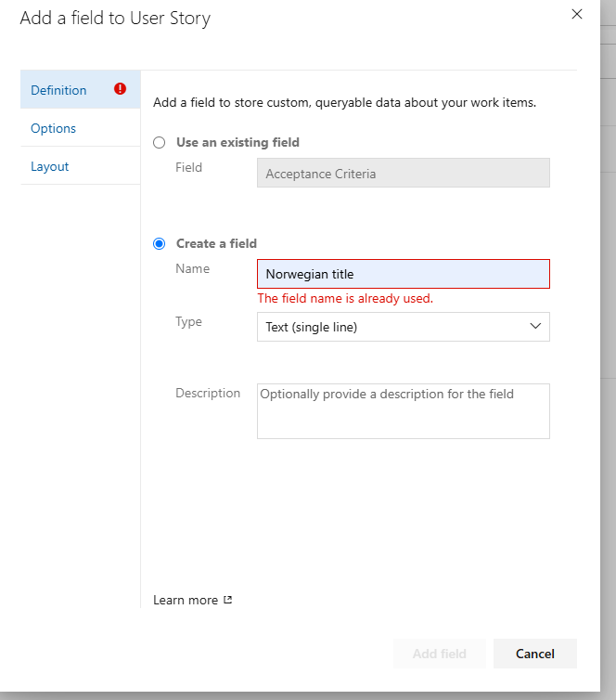
Task: Click the error text 'The field name is already used.'
Action: pos(345,298)
